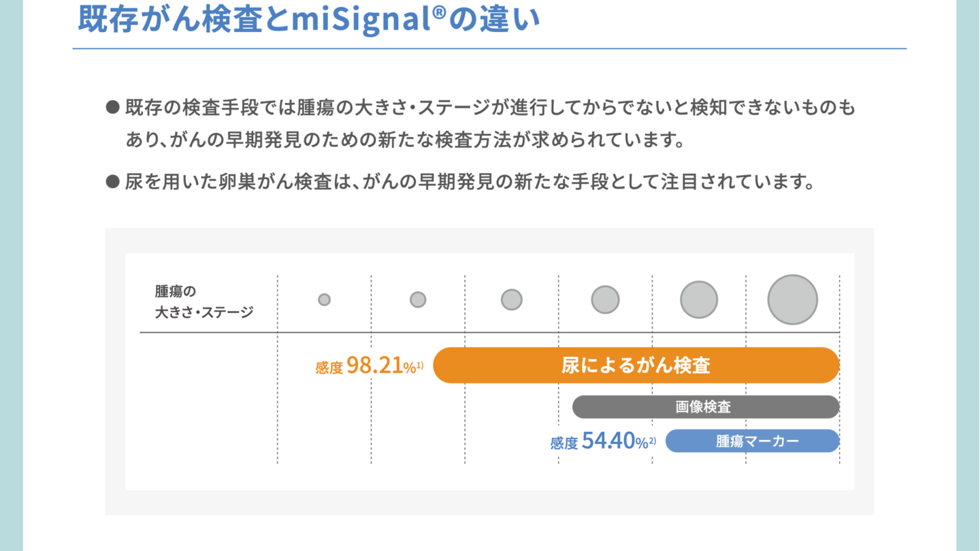980x551 pixels.
Task: Click the orange 尿によるがん検査 bar
Action: 636,365
